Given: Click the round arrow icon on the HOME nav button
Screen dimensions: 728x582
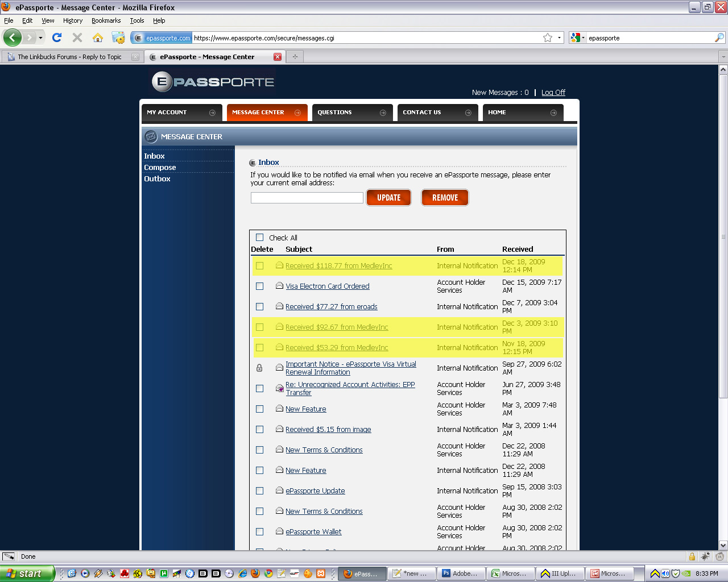Looking at the screenshot, I should tap(553, 113).
